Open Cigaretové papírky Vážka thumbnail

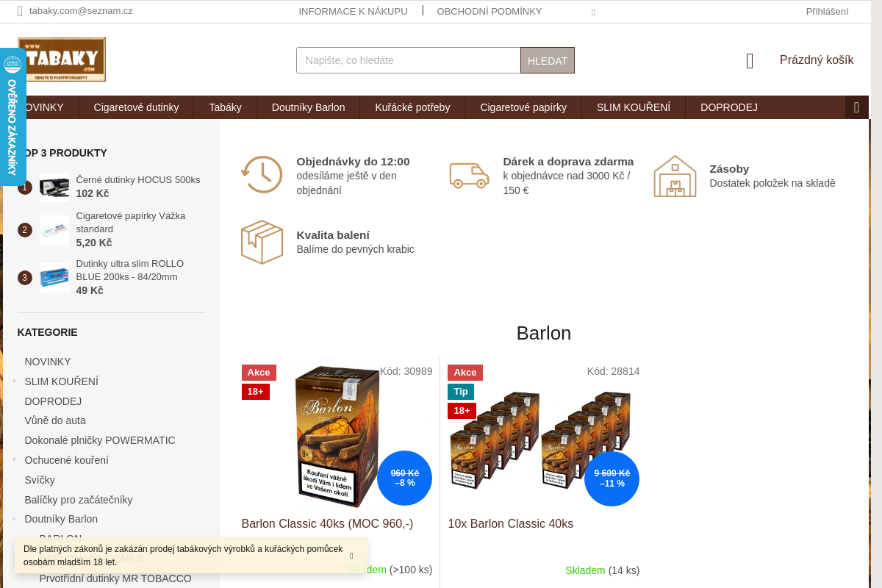[54, 230]
